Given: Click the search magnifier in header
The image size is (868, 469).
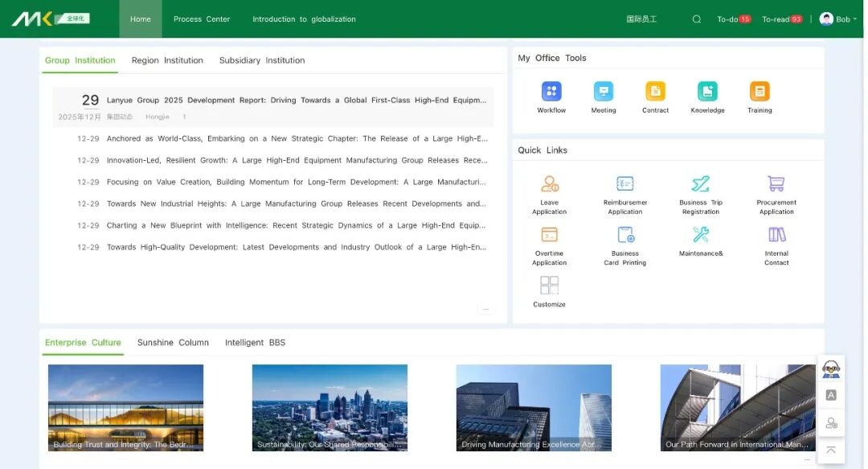Looking at the screenshot, I should pos(697,19).
